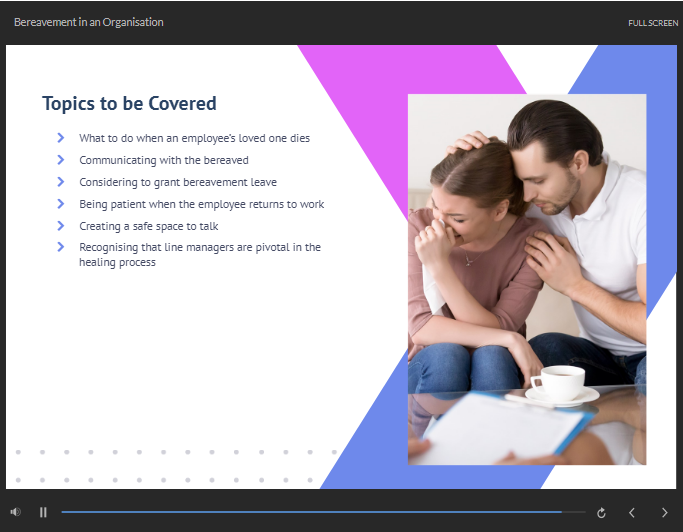Select 'Communicating with the bereaved' bullet
This screenshot has height=532, width=683.
coord(164,160)
